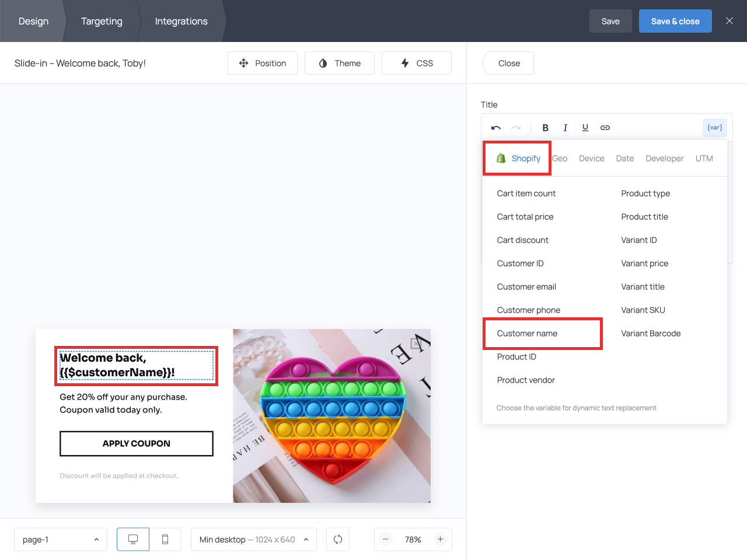Expand the Min desktop resolution dropdown
This screenshot has height=560, width=747.
253,540
